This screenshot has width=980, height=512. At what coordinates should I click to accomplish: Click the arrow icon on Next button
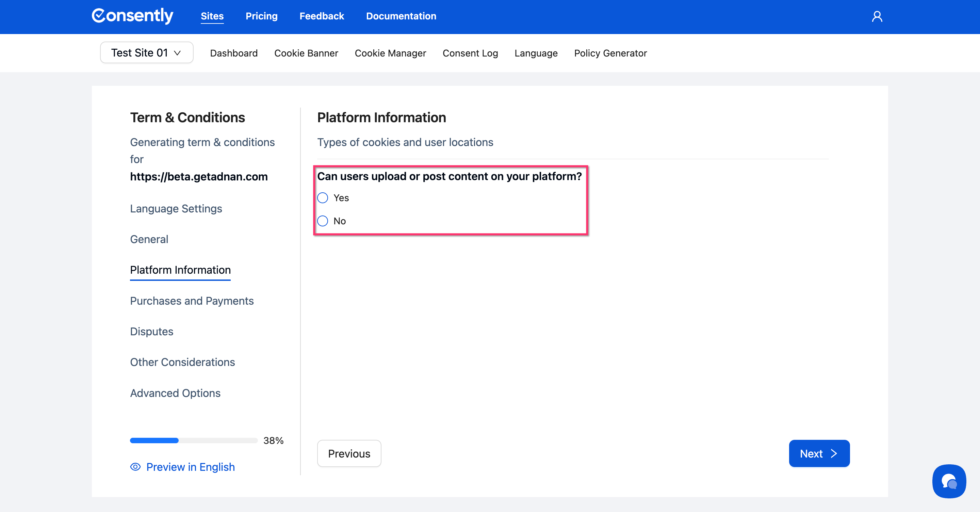click(834, 453)
